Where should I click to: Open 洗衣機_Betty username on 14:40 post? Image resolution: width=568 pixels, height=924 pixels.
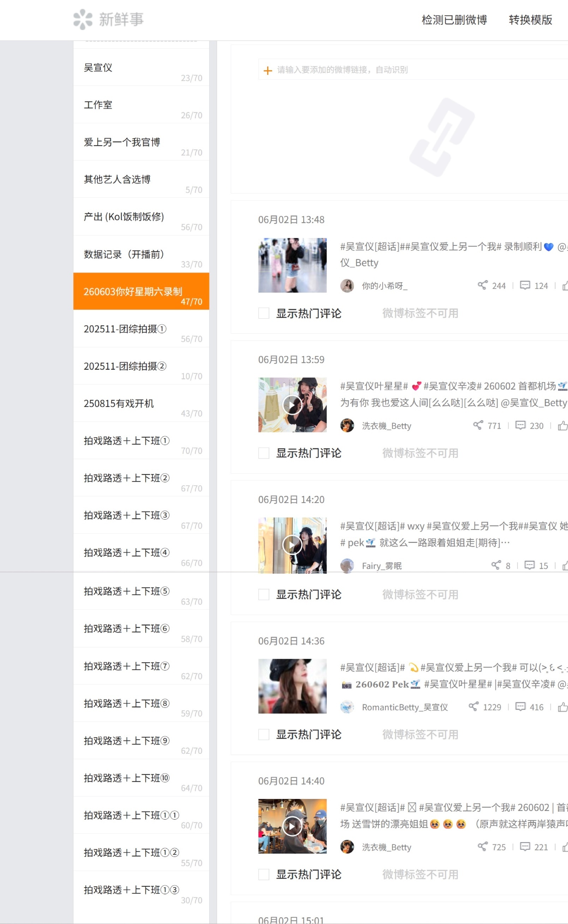(386, 847)
